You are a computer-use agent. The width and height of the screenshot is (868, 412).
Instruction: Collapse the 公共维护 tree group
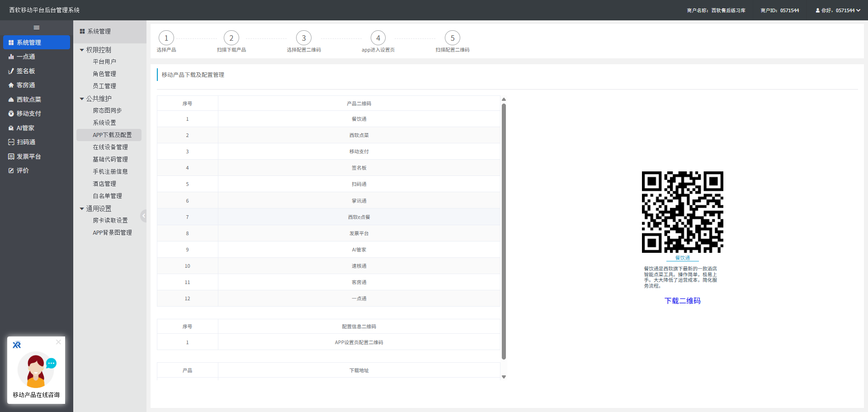[82, 99]
